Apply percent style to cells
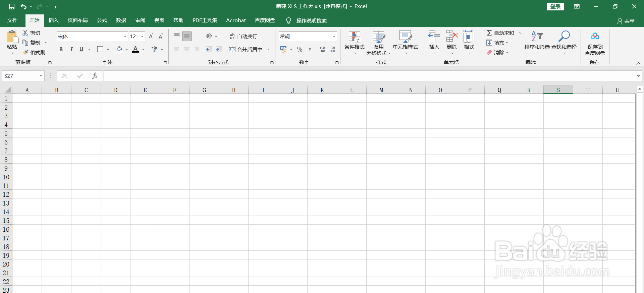The image size is (644, 293). pos(300,49)
